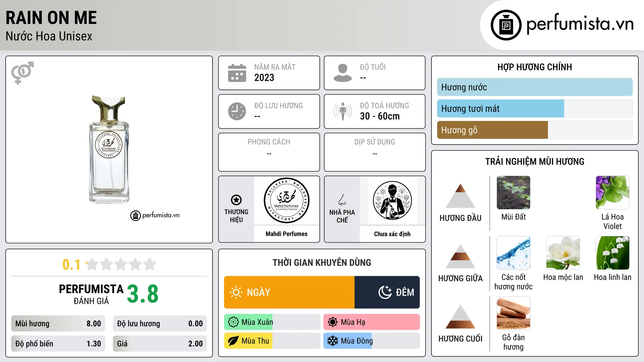Click the Độ phổ biến 1.30 score box
Image resolution: width=644 pixels, height=362 pixels.
(x=58, y=344)
